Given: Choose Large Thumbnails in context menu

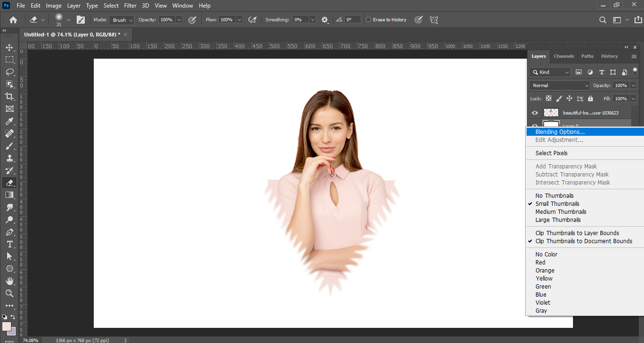Looking at the screenshot, I should (x=558, y=220).
